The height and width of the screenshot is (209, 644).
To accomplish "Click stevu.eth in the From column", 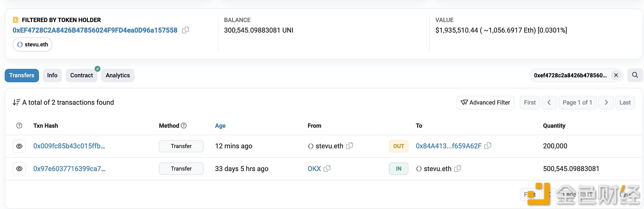I will pyautogui.click(x=329, y=146).
